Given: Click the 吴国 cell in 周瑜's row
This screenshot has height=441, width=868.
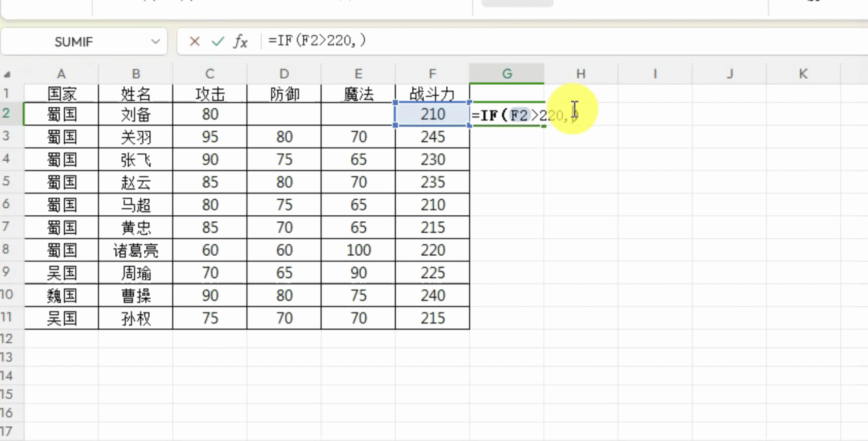Looking at the screenshot, I should [x=61, y=273].
